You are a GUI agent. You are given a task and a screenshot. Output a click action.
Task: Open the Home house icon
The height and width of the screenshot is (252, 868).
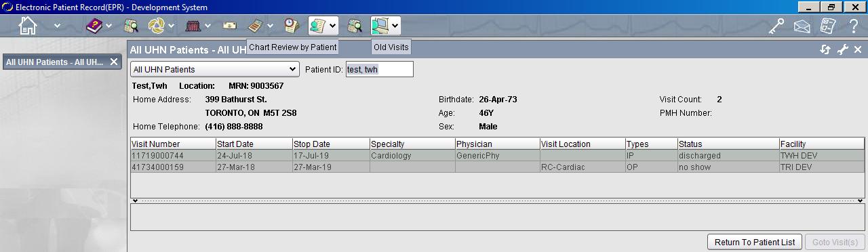28,26
